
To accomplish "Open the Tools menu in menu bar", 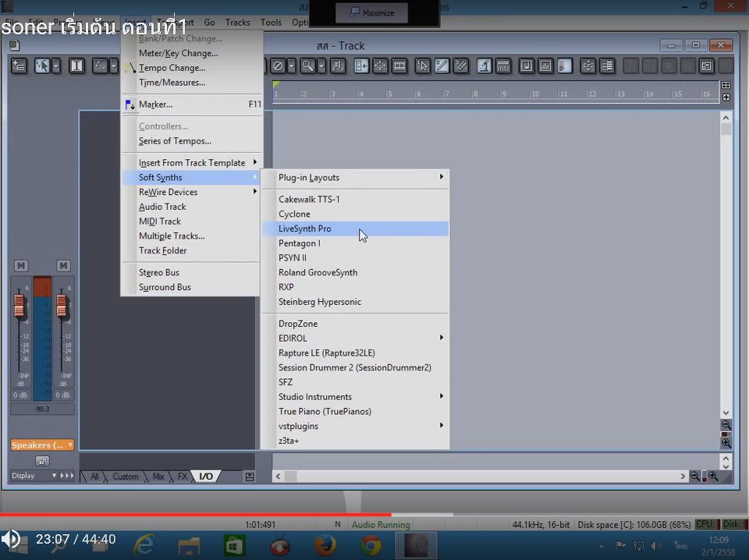I will click(271, 23).
